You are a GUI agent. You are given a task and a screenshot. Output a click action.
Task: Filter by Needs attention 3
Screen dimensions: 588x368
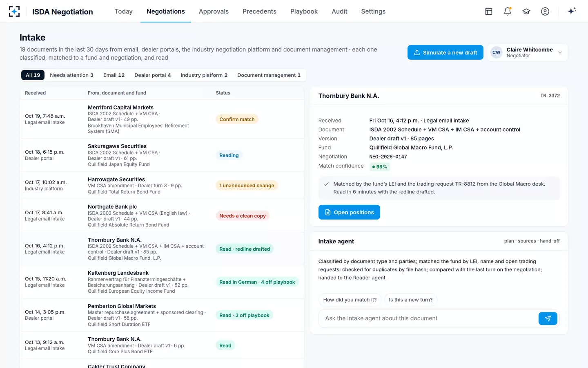(72, 75)
